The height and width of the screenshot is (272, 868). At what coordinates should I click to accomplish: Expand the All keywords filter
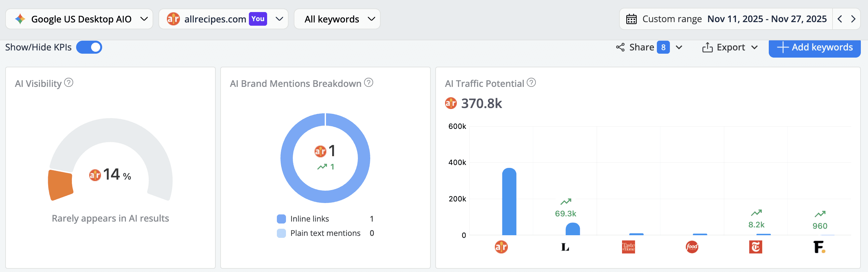point(337,19)
